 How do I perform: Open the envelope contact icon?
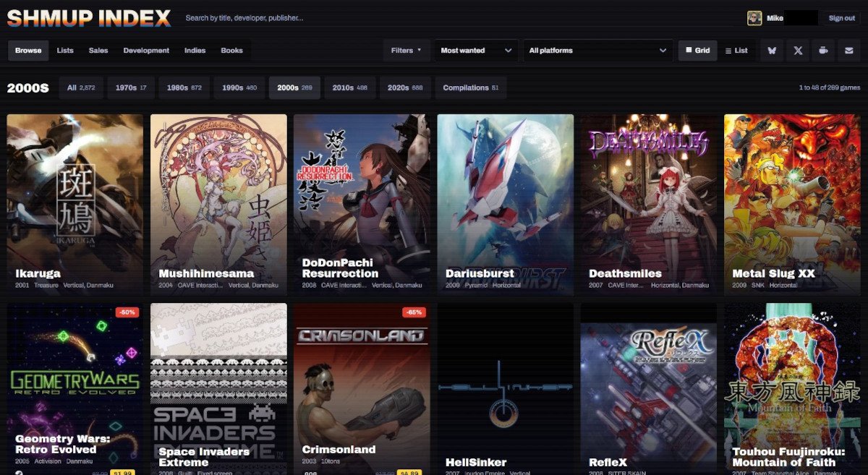click(849, 51)
